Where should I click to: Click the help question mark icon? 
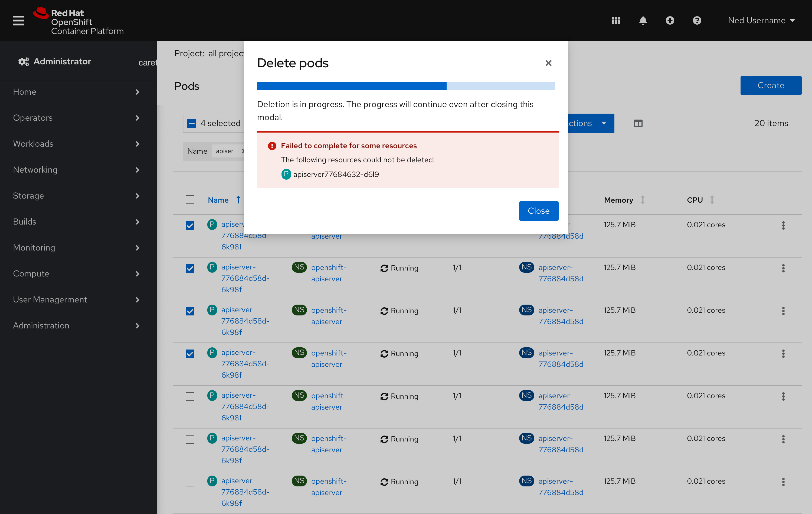[697, 20]
